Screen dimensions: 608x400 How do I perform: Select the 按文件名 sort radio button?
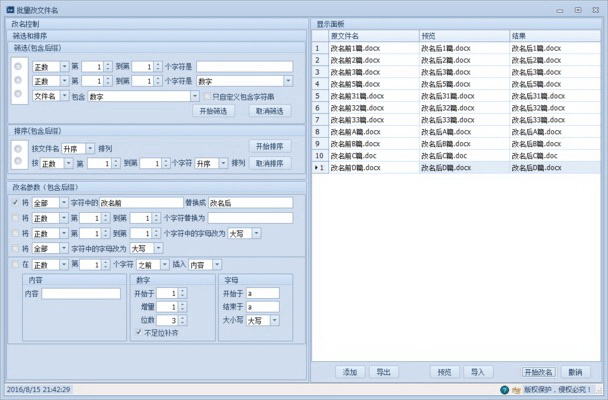(19, 147)
